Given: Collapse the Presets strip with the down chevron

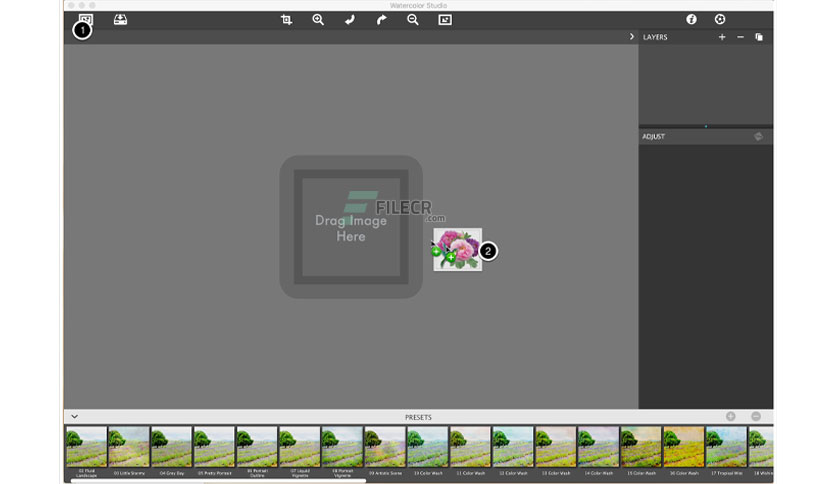Looking at the screenshot, I should pos(75,416).
